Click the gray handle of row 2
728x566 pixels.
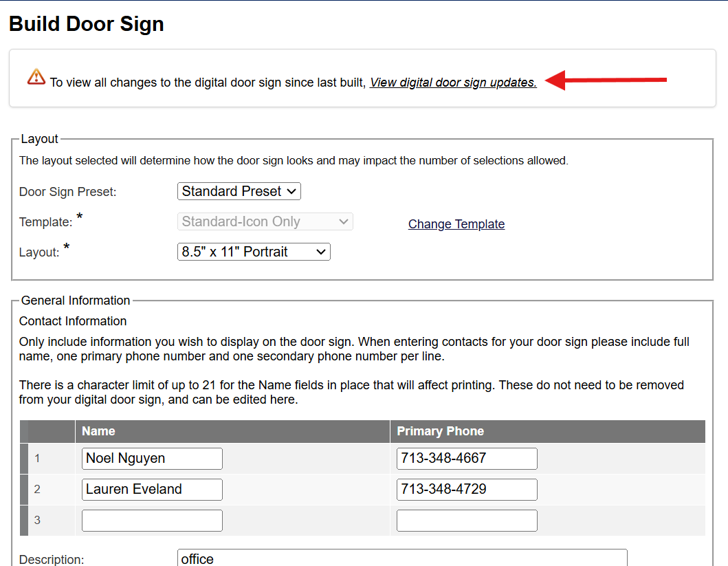click(x=24, y=490)
